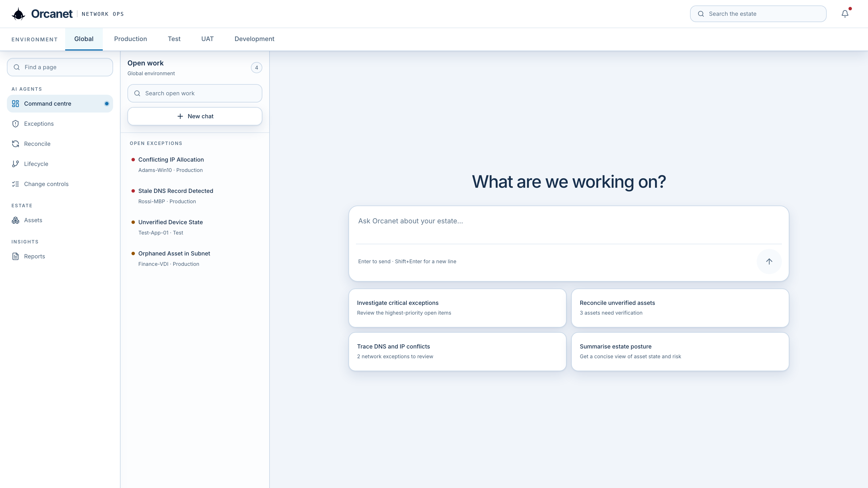The width and height of the screenshot is (868, 488).
Task: Click the Orcanet orca logo icon
Action: click(19, 14)
